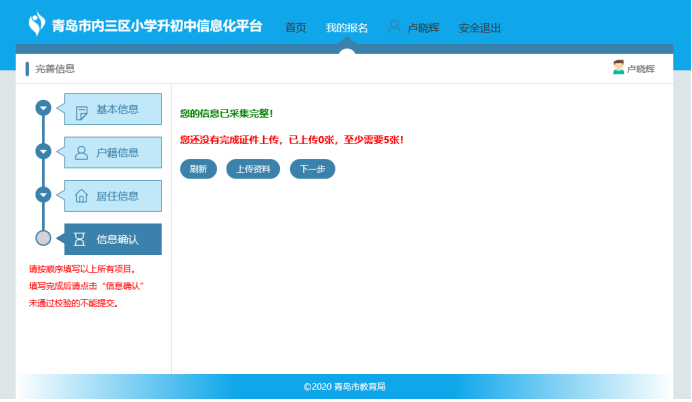Select the person icon on 户籍信息 step
The height and width of the screenshot is (402, 692).
coord(81,153)
